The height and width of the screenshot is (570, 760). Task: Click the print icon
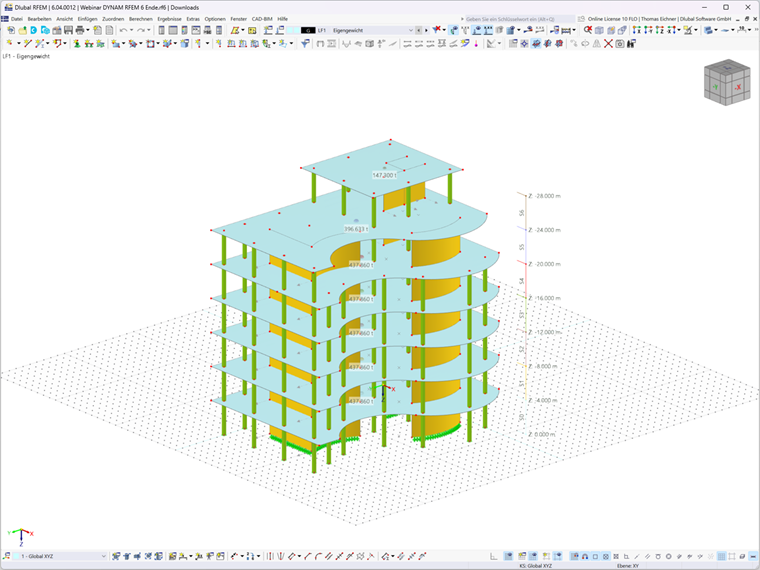80,30
